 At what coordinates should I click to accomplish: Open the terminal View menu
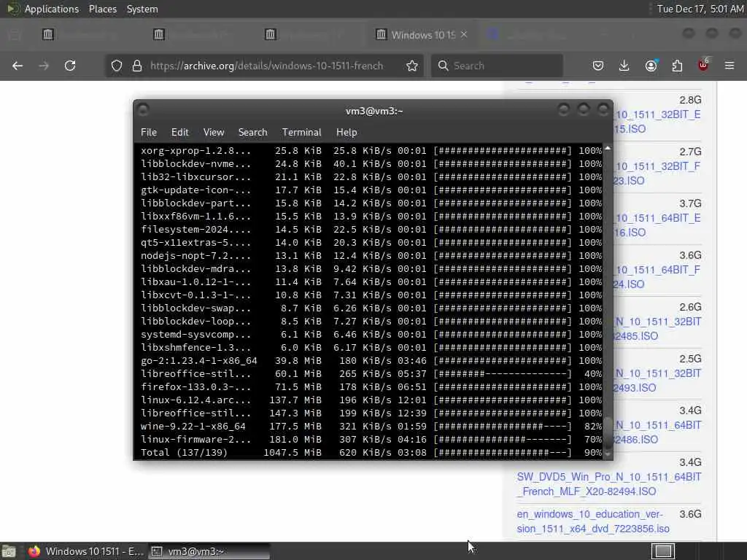(x=214, y=133)
